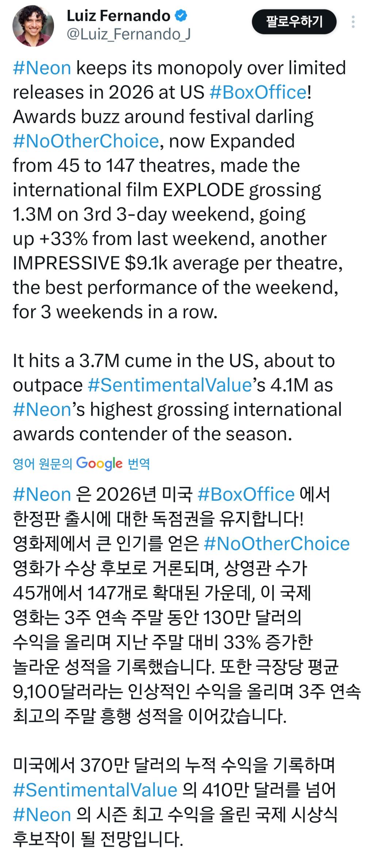Open #Neon hashtag starting the English tweet
The height and width of the screenshot is (868, 374).
(42, 68)
